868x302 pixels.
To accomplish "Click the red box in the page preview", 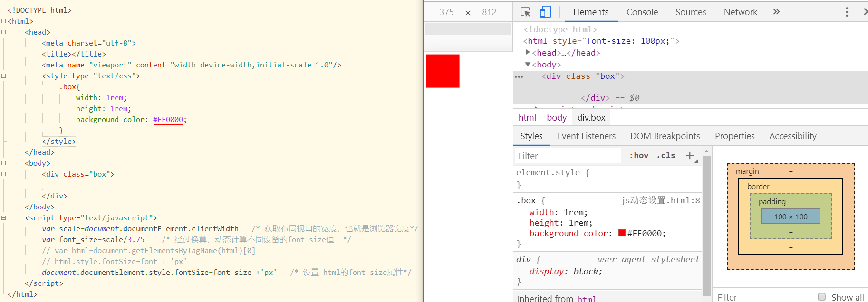I will 443,71.
